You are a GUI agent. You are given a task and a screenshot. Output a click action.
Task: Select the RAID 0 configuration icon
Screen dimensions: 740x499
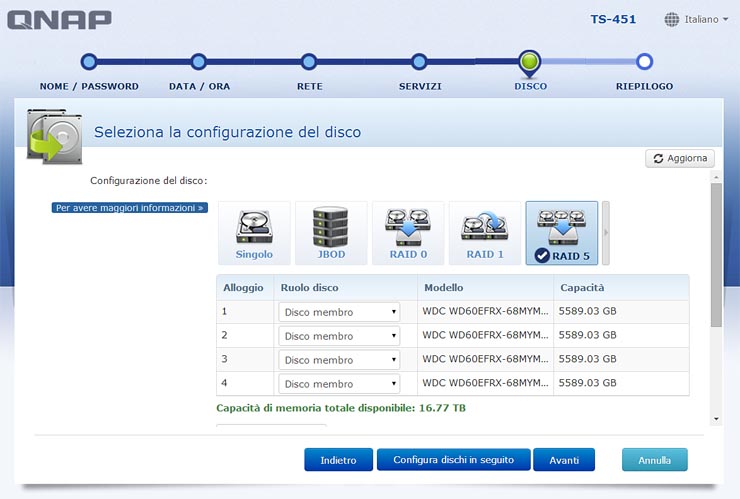[408, 233]
